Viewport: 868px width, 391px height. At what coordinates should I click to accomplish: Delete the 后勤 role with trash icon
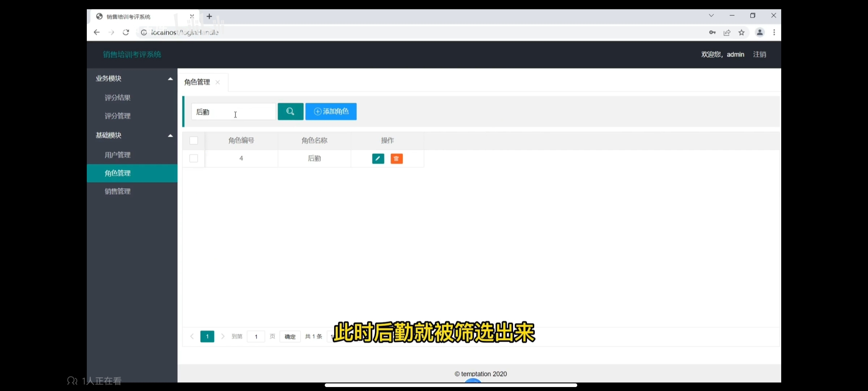[396, 159]
